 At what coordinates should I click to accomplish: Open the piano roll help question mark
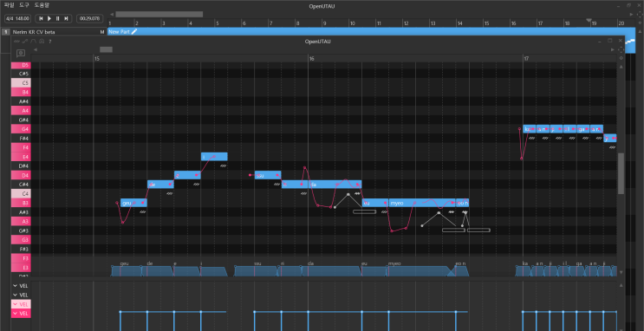pos(49,42)
